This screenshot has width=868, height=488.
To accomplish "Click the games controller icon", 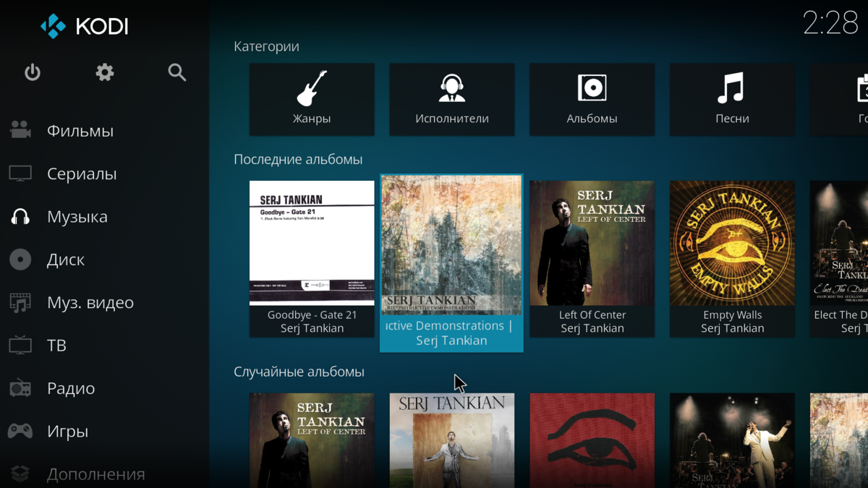I will (20, 432).
